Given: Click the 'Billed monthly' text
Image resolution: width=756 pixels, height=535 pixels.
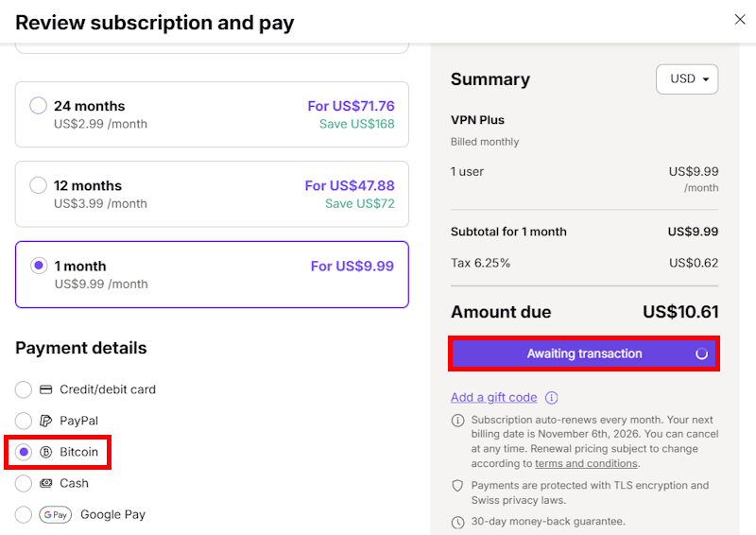Looking at the screenshot, I should point(485,142).
